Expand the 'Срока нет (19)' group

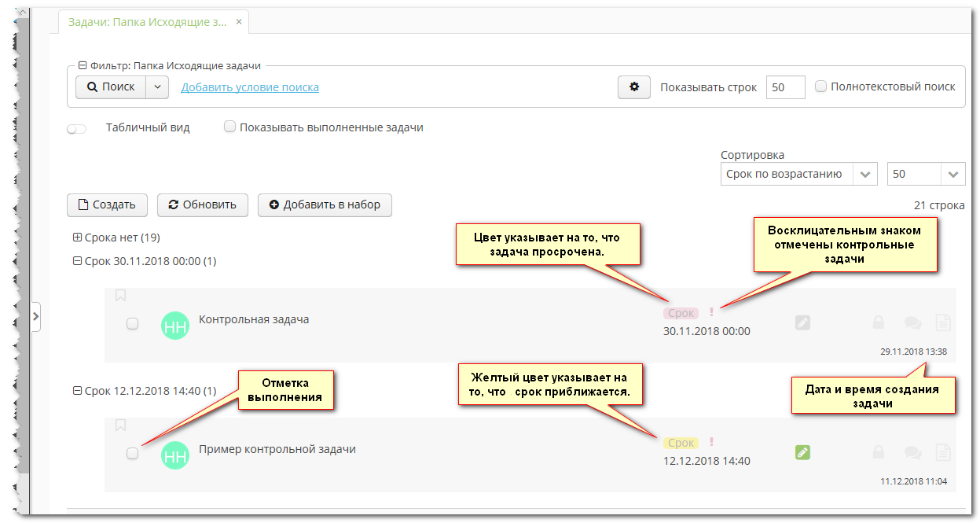click(x=77, y=238)
